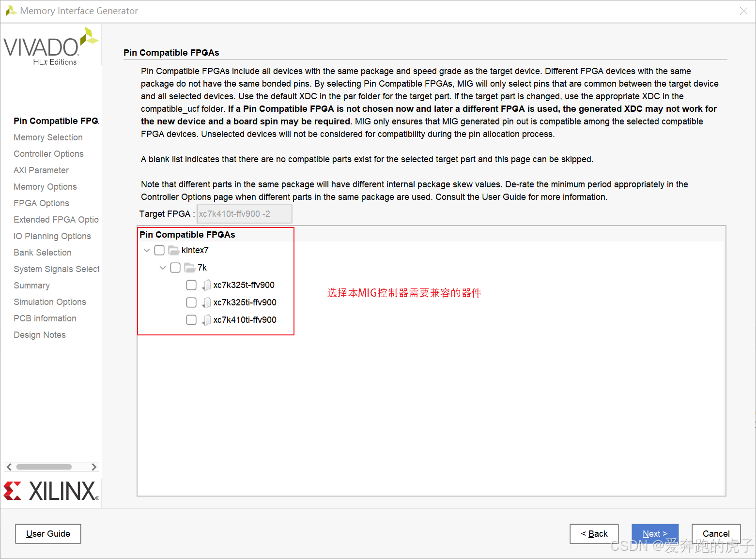756x559 pixels.
Task: Collapse the kintex7 tree node
Action: click(147, 250)
